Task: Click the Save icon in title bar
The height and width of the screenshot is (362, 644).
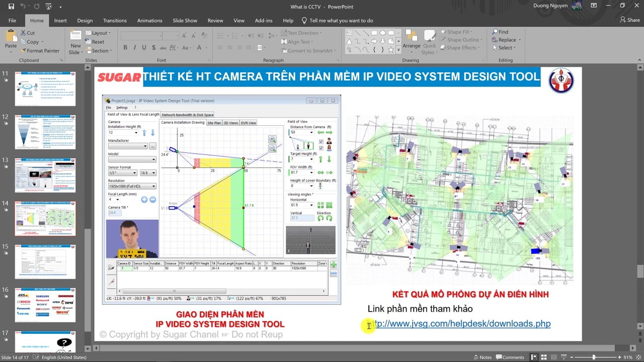Action: 11,7
